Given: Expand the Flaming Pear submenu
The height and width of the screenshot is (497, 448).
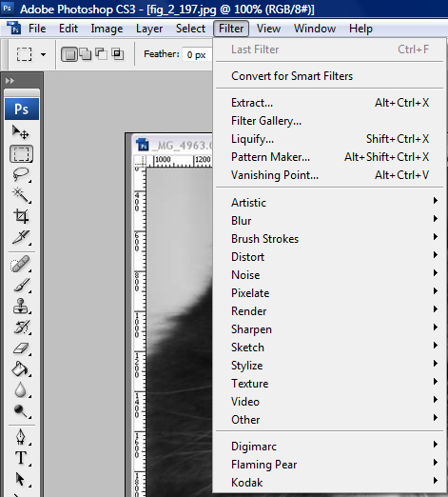Looking at the screenshot, I should pos(329,465).
